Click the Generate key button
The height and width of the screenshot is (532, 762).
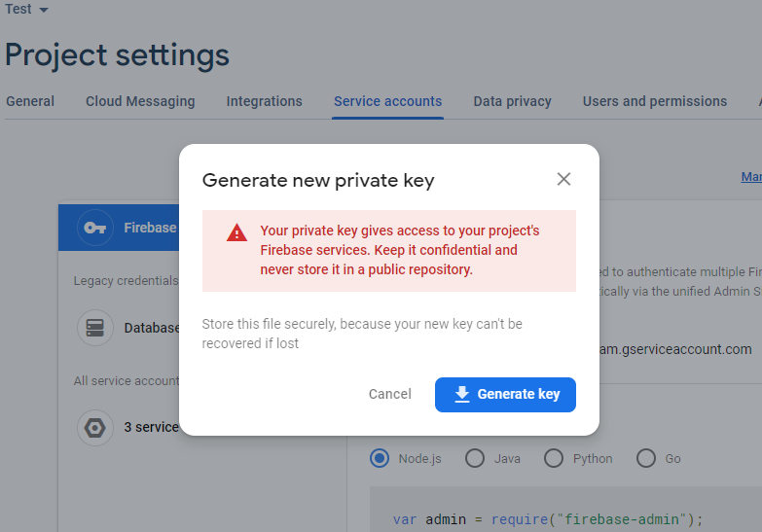tap(505, 394)
